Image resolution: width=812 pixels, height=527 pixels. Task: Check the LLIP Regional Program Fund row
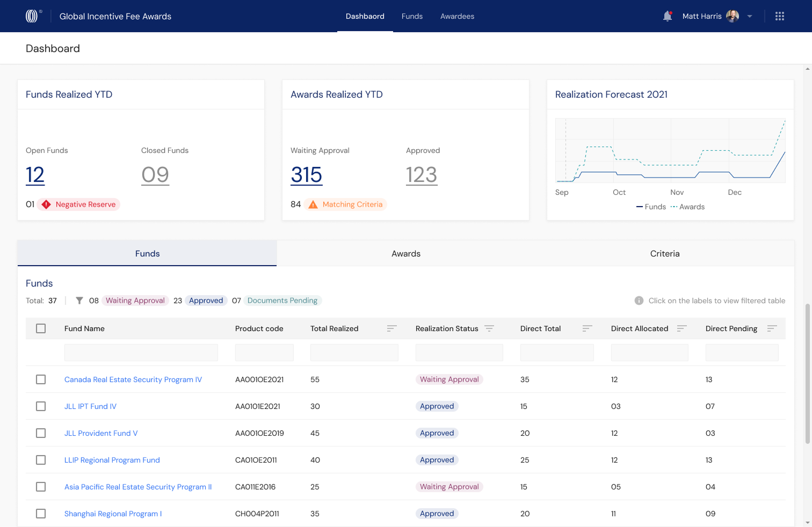coord(41,460)
